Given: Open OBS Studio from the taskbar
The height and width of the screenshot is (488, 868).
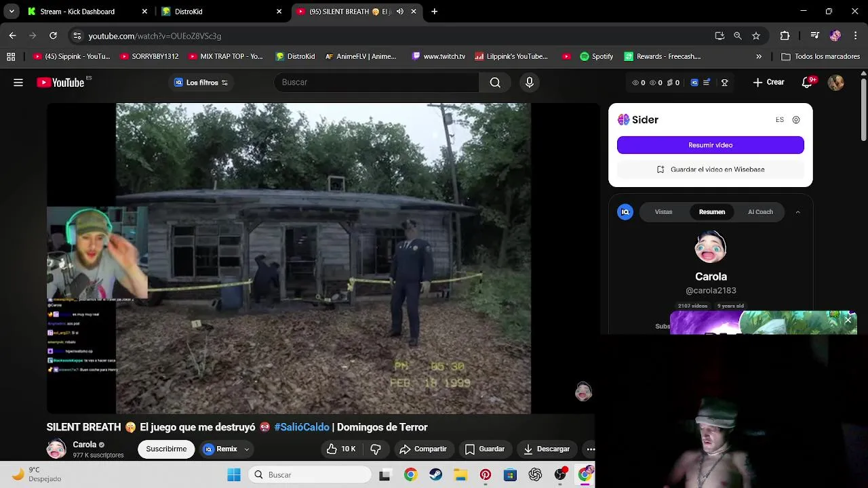Looking at the screenshot, I should [560, 475].
